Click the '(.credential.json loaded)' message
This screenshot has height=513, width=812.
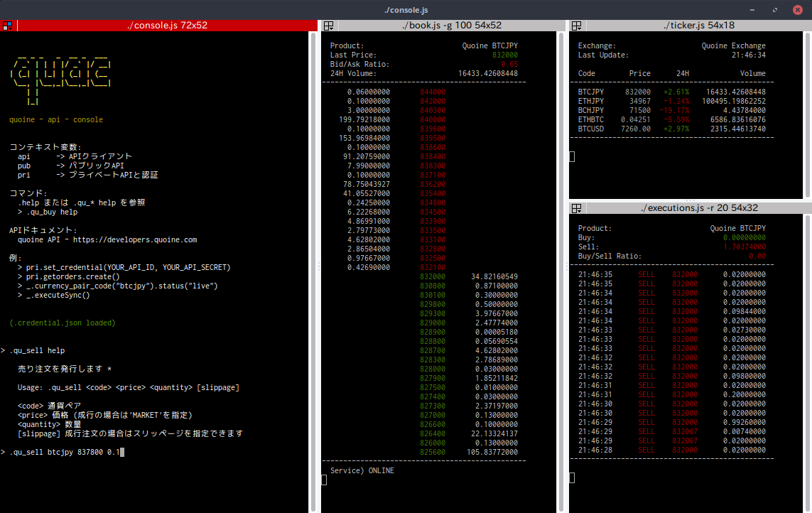(62, 323)
